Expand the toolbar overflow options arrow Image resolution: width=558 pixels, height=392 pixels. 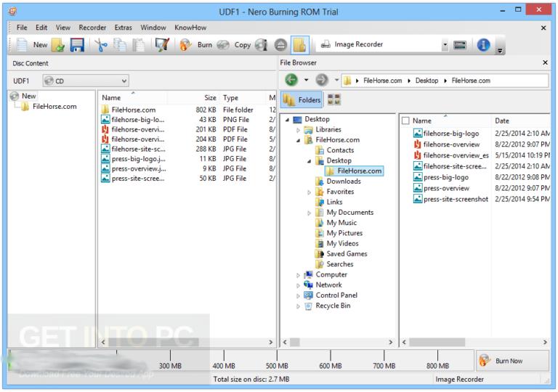pos(500,51)
